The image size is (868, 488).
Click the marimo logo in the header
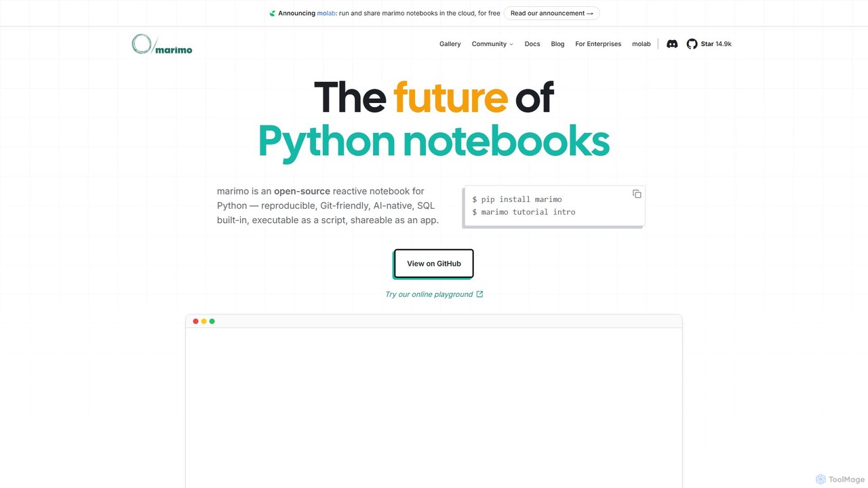click(x=162, y=44)
